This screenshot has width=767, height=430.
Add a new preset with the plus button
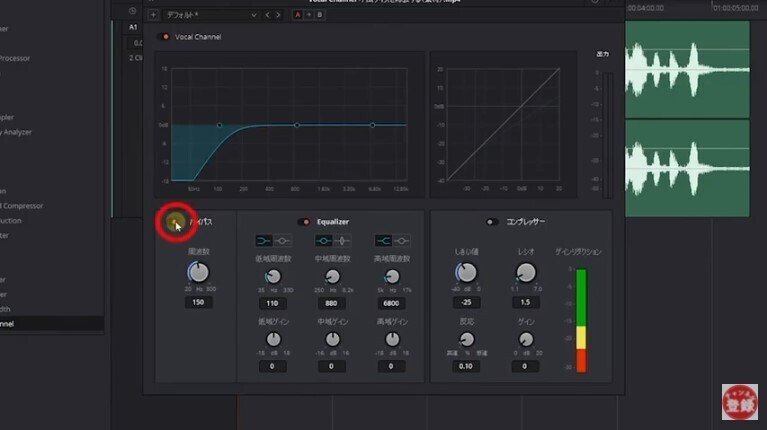click(x=153, y=15)
